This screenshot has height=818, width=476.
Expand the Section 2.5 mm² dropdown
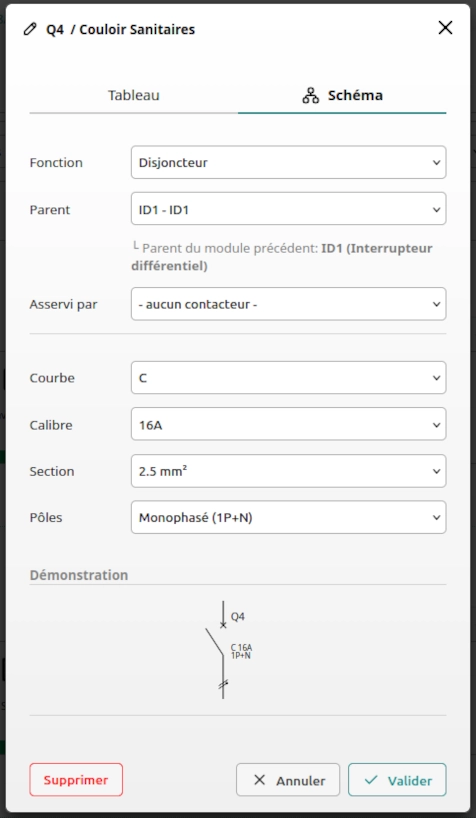pos(289,471)
